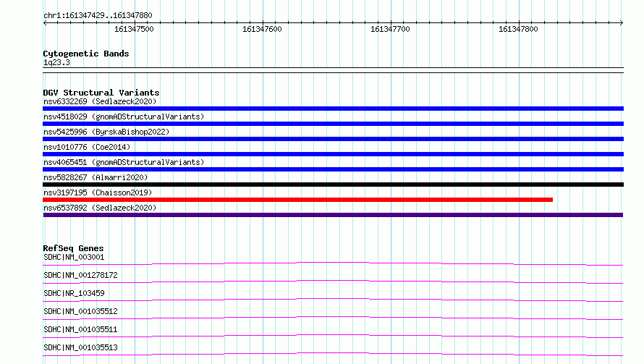This screenshot has width=644, height=364.
Task: Click the nsv4518029 (gnomADStructuralVariants) label
Action: 124,117
